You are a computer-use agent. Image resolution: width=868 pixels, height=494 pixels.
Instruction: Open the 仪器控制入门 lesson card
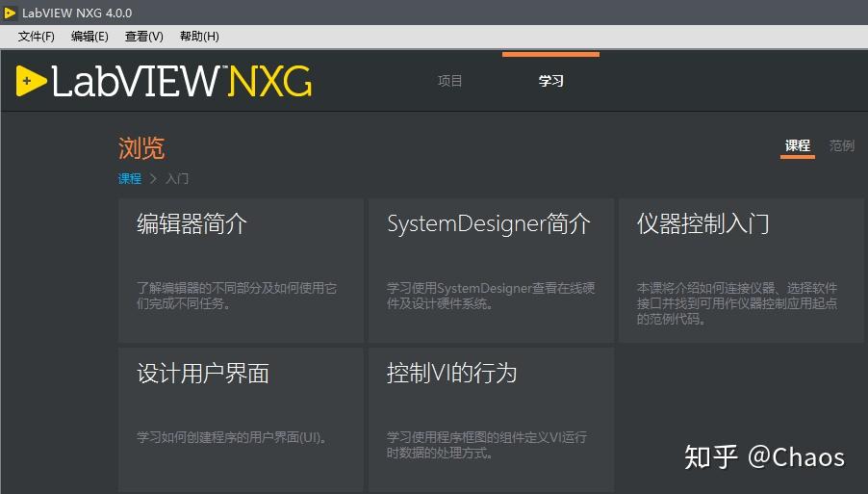click(x=741, y=271)
